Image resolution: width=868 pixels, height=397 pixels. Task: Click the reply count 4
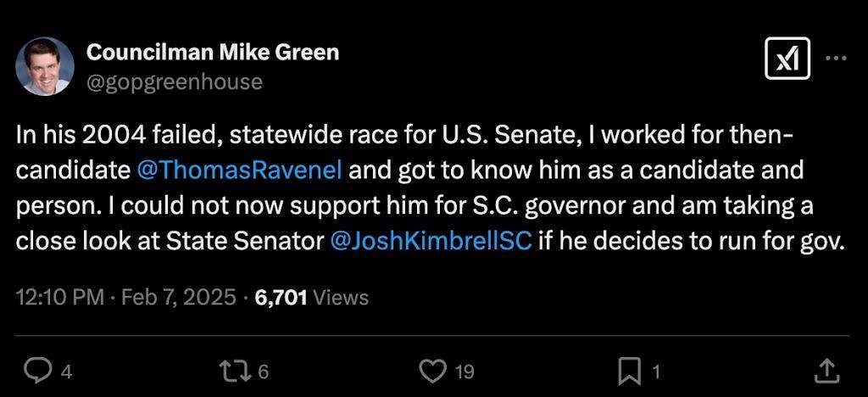pyautogui.click(x=66, y=372)
